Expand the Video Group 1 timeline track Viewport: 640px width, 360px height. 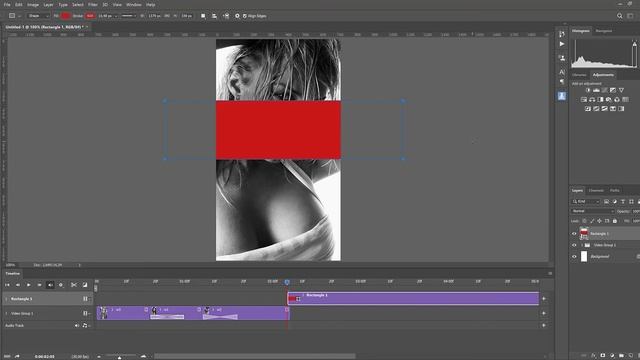pyautogui.click(x=6, y=313)
